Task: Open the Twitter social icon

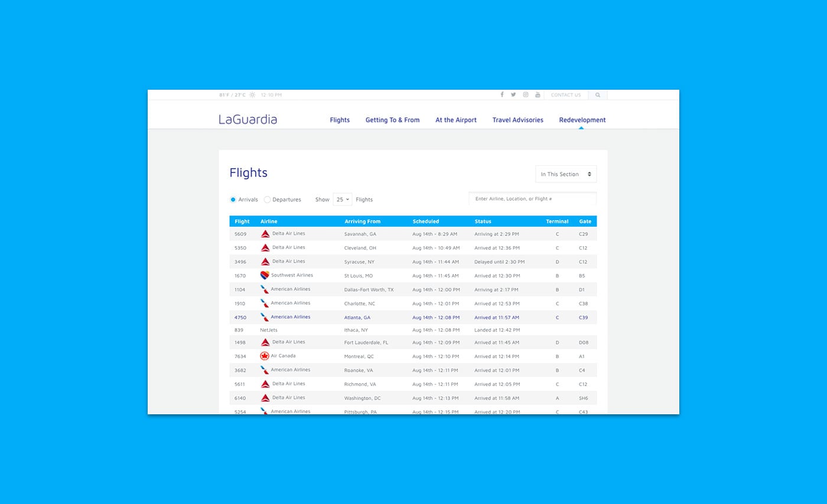Action: click(x=513, y=94)
